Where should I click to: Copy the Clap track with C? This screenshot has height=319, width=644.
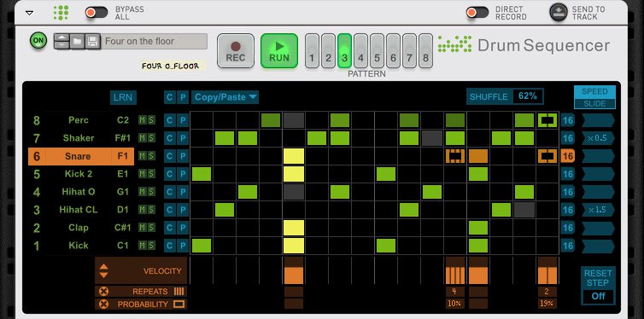(169, 228)
